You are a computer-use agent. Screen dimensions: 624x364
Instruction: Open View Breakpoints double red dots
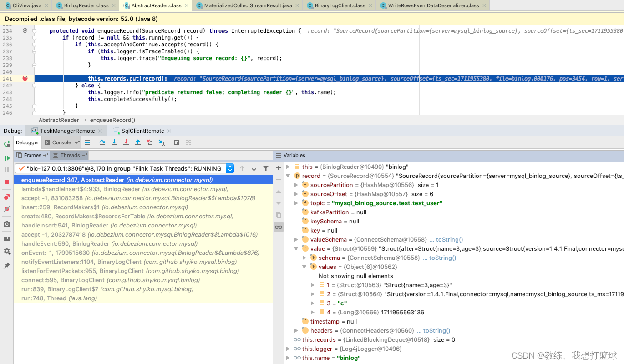tap(7, 197)
